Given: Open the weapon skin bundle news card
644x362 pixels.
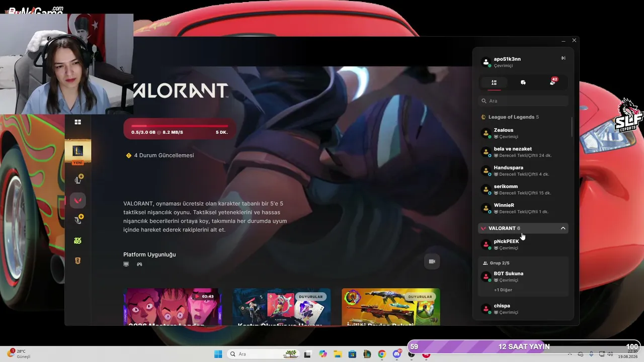Looking at the screenshot, I should 391,307.
